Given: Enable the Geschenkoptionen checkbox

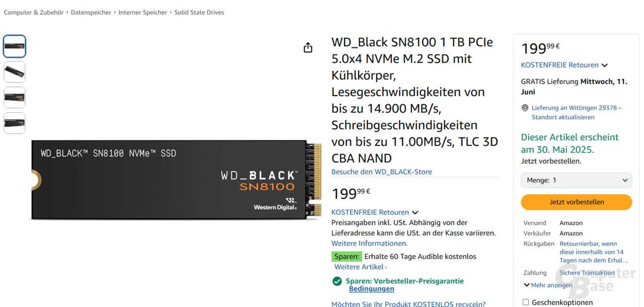Looking at the screenshot, I should click(x=526, y=302).
